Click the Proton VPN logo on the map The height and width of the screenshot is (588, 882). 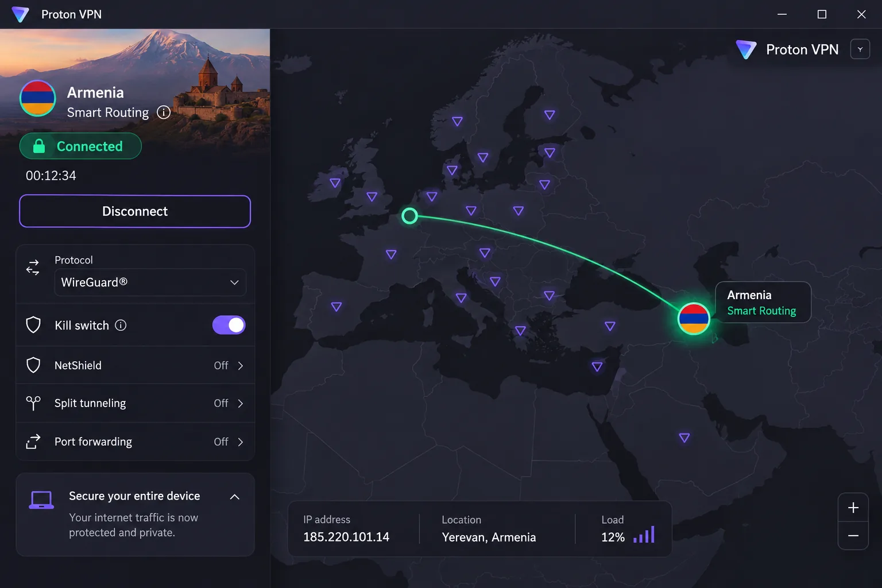[x=746, y=49]
